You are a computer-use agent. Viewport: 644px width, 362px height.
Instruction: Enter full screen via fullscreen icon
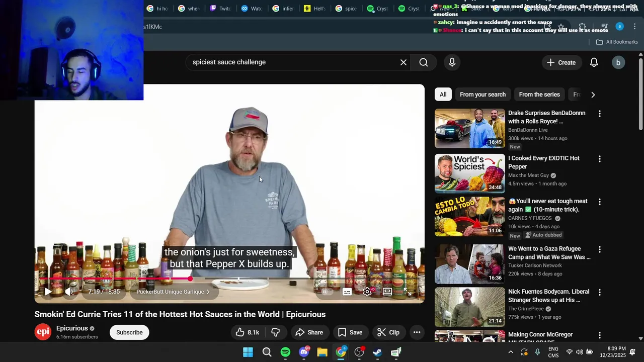click(408, 292)
